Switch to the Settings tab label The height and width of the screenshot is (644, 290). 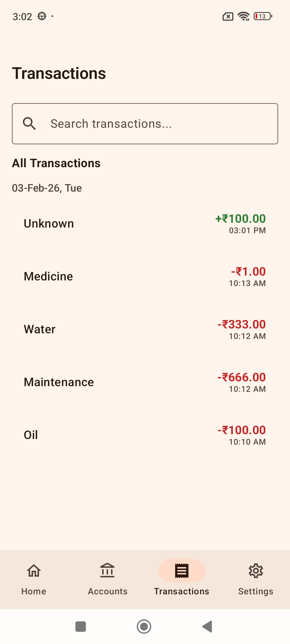(x=256, y=591)
